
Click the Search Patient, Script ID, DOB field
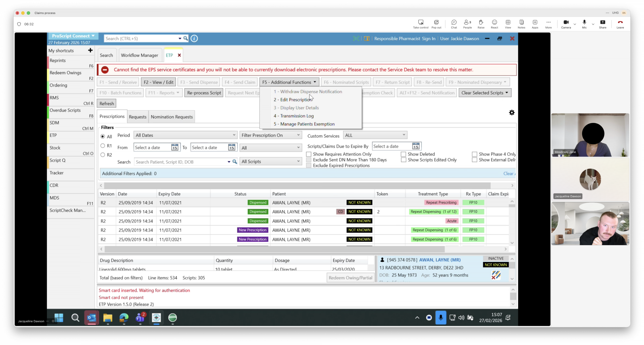(181, 162)
